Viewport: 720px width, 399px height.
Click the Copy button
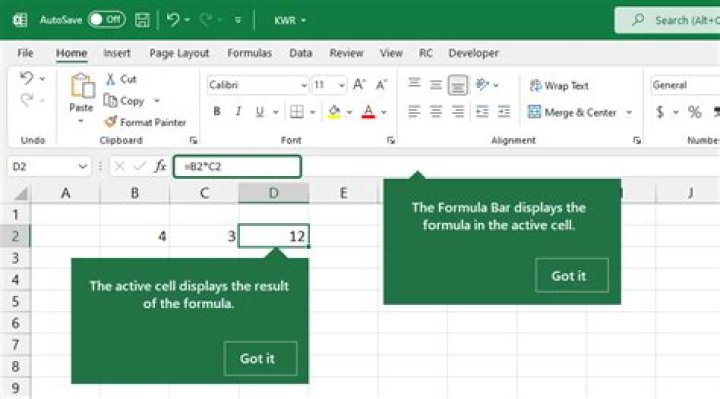point(124,101)
